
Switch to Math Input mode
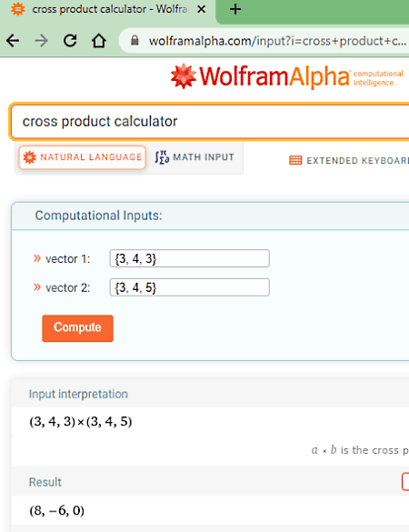[x=195, y=157]
